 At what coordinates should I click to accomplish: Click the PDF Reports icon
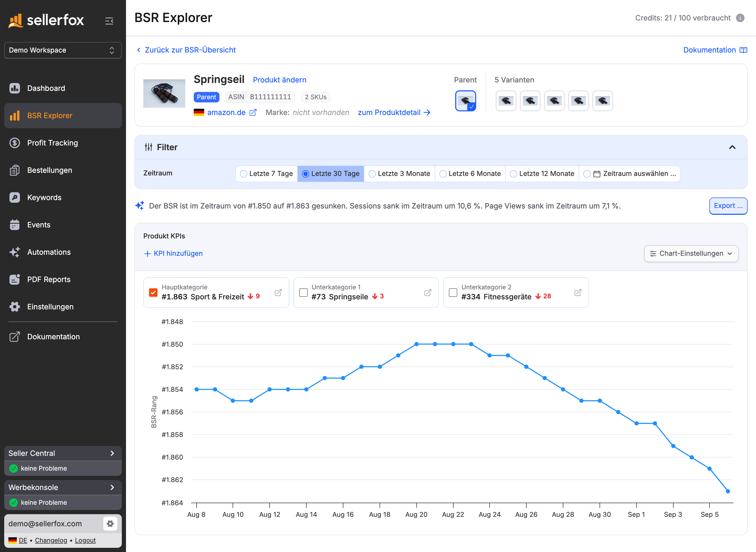coord(15,279)
